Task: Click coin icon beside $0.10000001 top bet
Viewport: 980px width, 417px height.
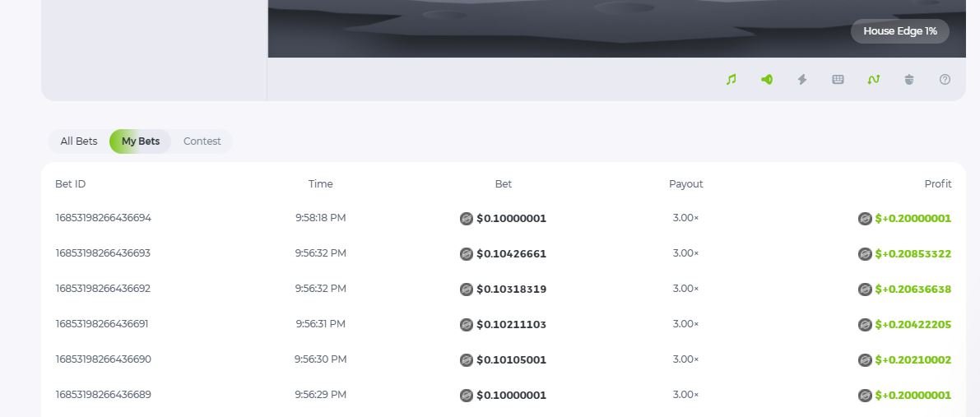Action: pyautogui.click(x=467, y=219)
